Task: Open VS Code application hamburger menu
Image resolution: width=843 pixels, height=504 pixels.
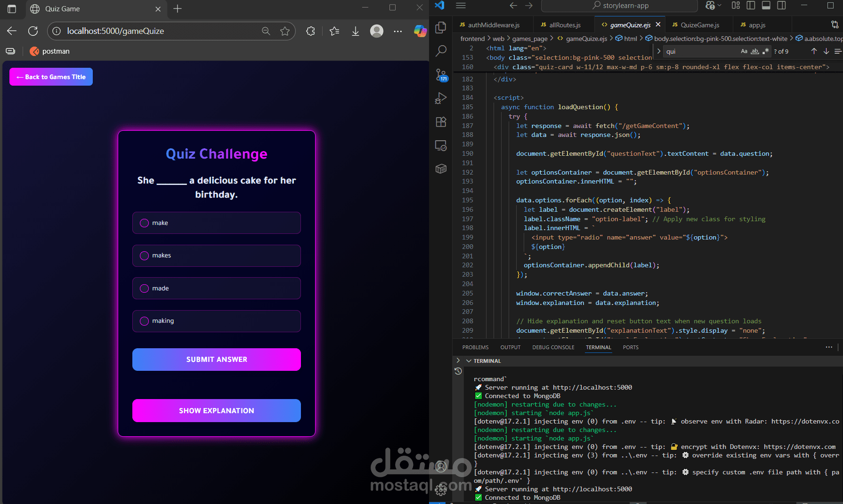Action: 461,6
